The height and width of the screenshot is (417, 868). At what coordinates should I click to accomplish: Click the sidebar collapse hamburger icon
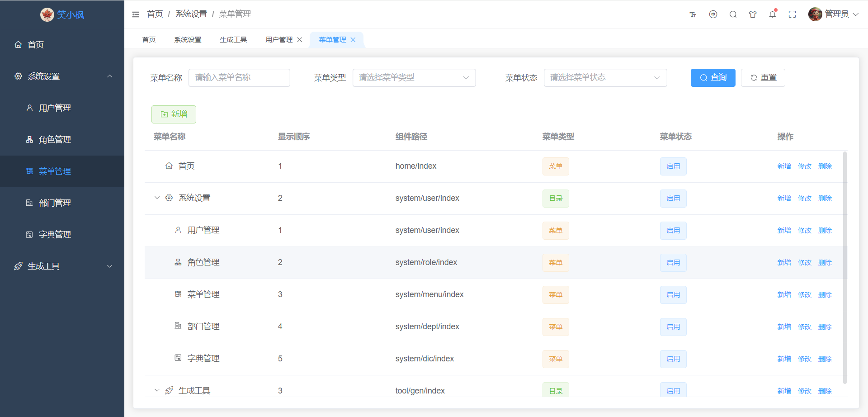click(136, 14)
